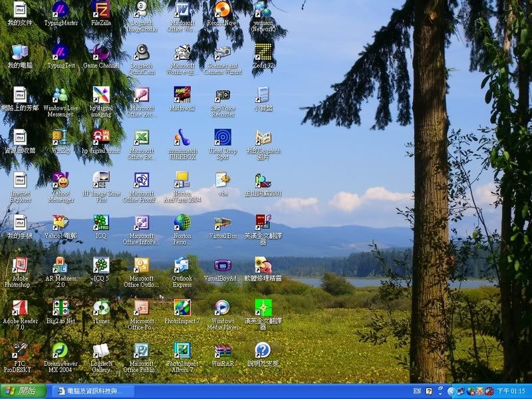Switch to the 電腦及資訊科技與 taskbar window
The width and height of the screenshot is (532, 399).
click(93, 391)
